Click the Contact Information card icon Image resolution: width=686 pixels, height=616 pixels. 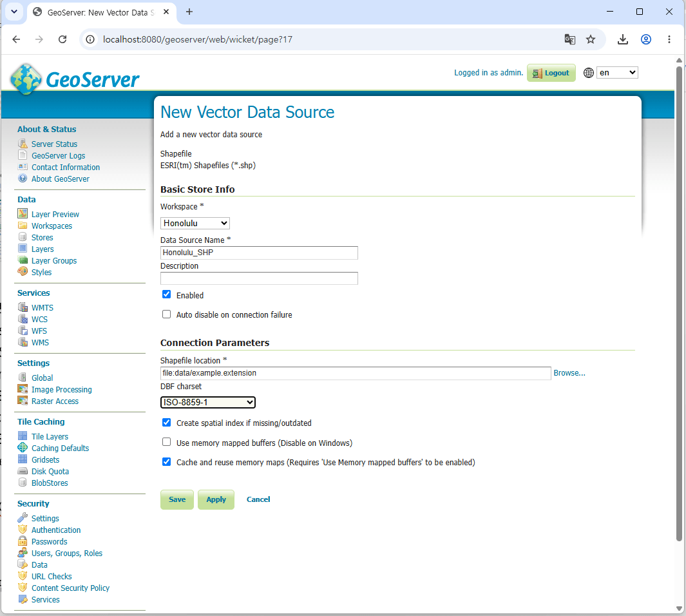23,167
